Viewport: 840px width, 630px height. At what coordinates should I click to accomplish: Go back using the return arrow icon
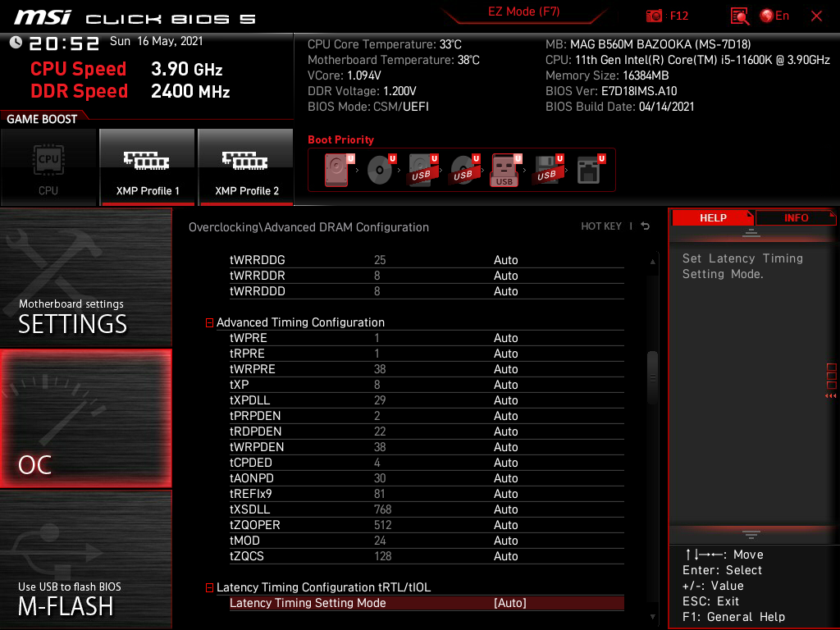[646, 226]
